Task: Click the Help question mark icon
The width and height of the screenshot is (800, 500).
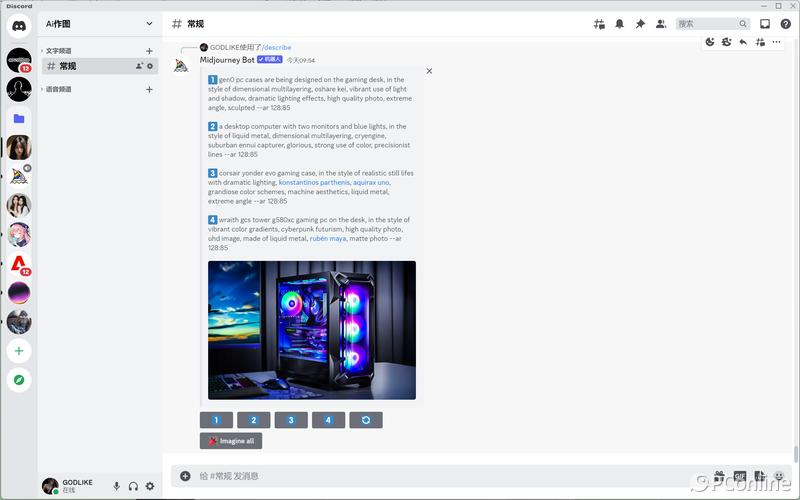Action: click(785, 24)
